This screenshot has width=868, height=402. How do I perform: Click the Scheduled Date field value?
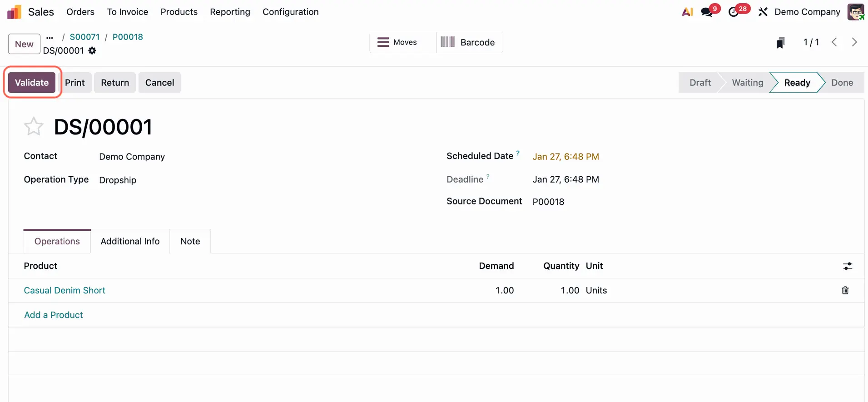[x=565, y=157]
